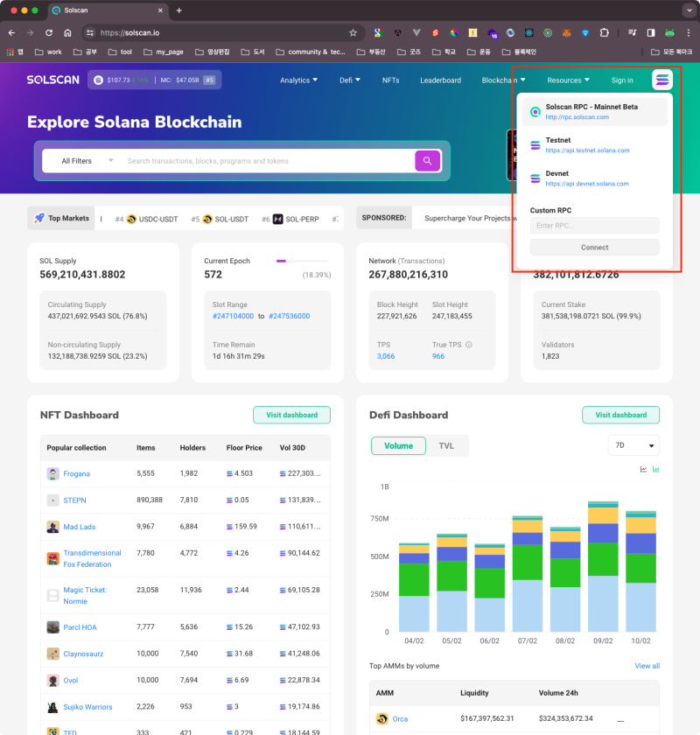This screenshot has height=735, width=700.
Task: Reload the page with the refresh icon
Action: click(49, 33)
